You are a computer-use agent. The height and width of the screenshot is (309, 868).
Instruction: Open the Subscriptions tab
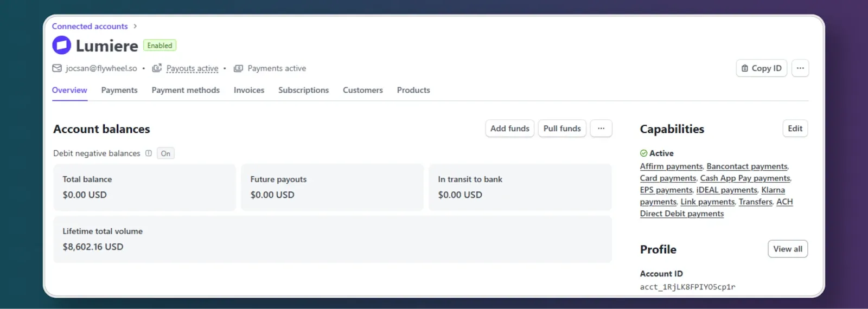303,90
